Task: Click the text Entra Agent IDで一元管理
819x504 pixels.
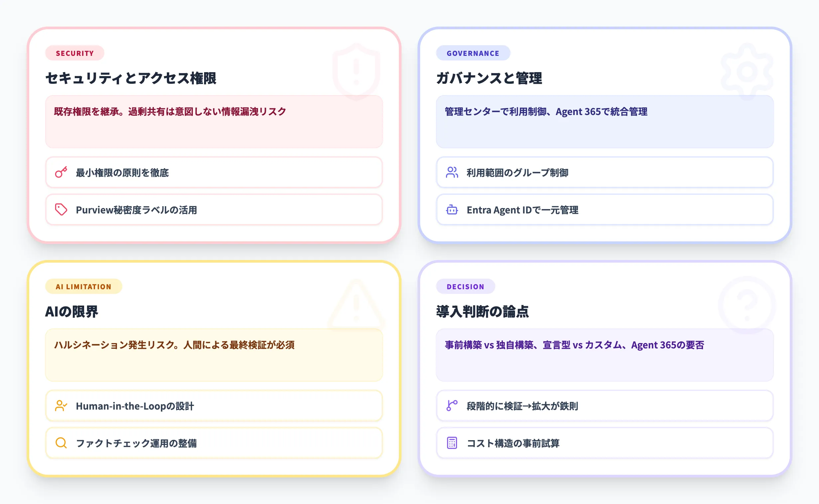Action: coord(522,210)
